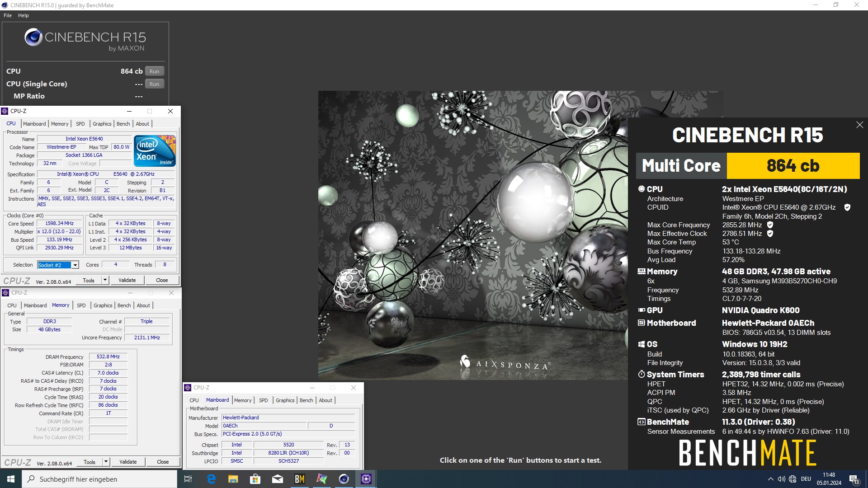This screenshot has height=488, width=868.
Task: Click the colorful pinned app icon on taskbar
Action: (x=322, y=479)
